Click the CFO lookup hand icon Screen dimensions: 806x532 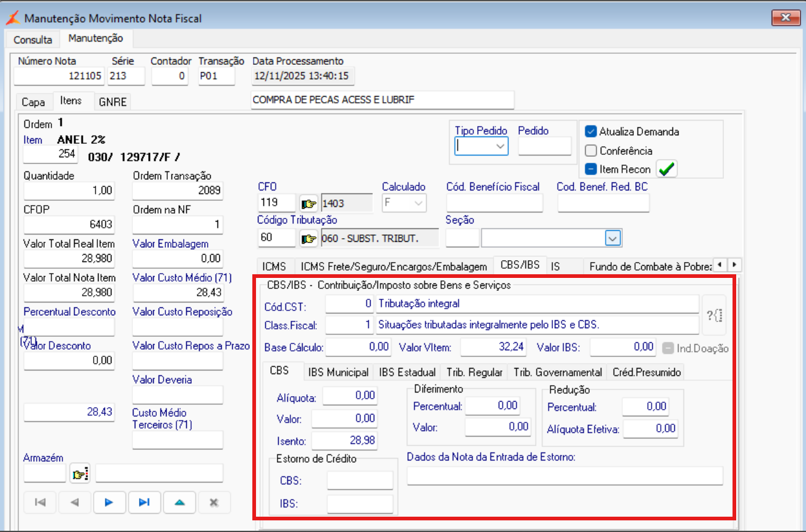click(309, 203)
